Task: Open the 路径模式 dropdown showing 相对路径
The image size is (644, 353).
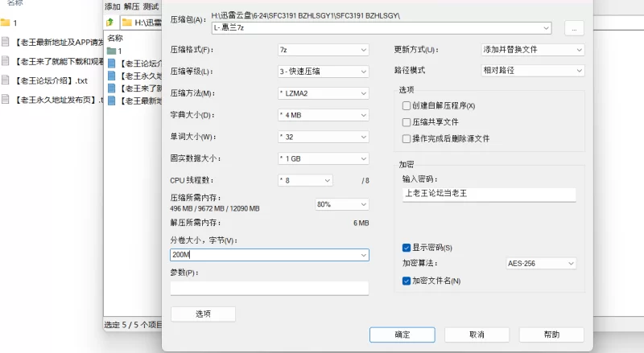Action: (532, 70)
